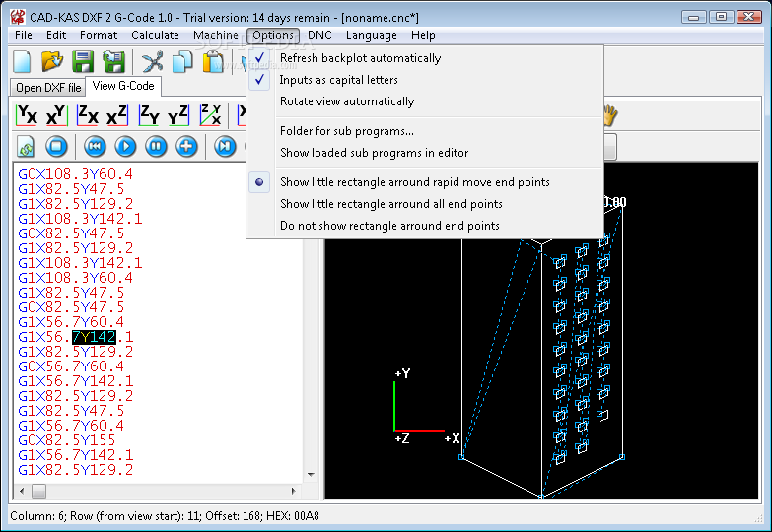
Task: Select the ZYX isometric 3D view
Action: pyautogui.click(x=210, y=115)
